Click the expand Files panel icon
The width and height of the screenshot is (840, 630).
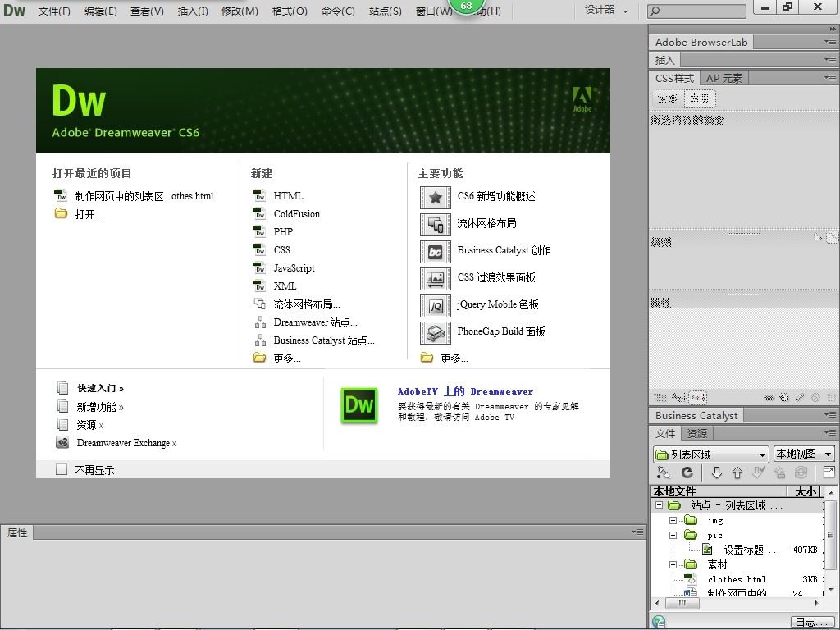pyautogui.click(x=829, y=472)
